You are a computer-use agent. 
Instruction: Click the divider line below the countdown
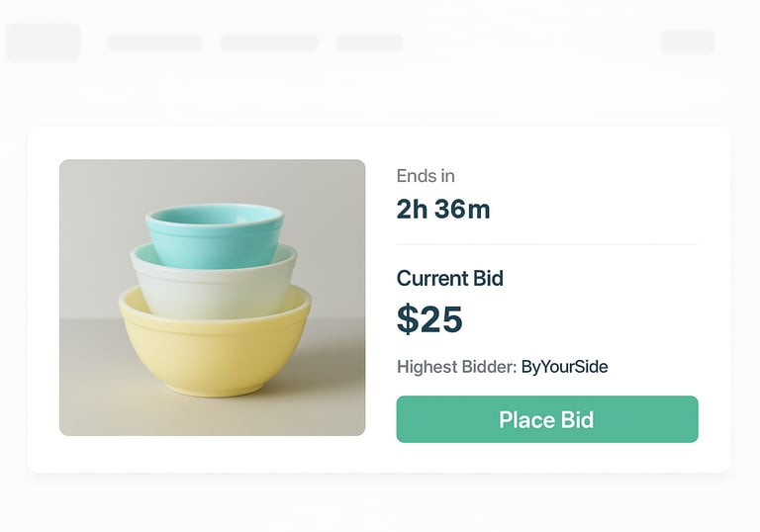click(547, 244)
